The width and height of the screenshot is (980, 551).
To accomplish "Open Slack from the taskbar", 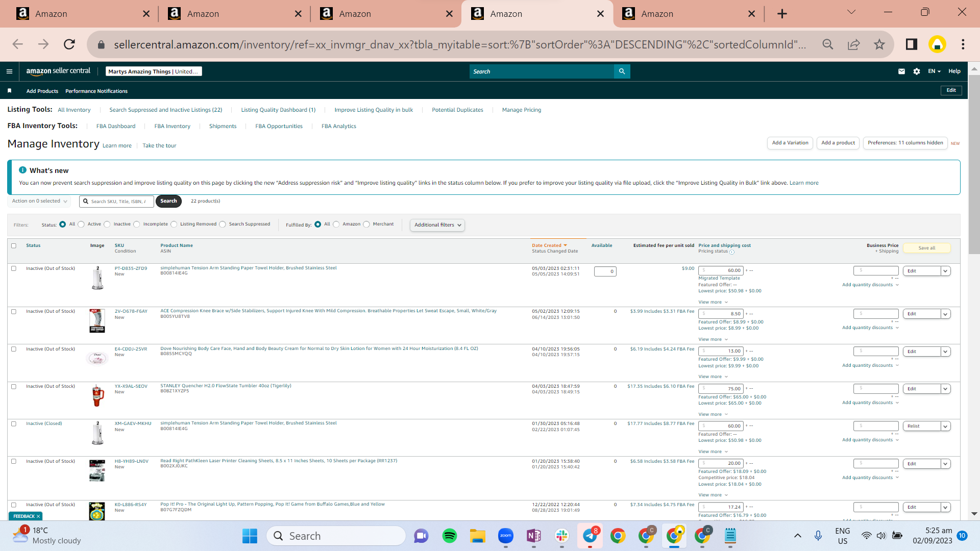I will [562, 536].
